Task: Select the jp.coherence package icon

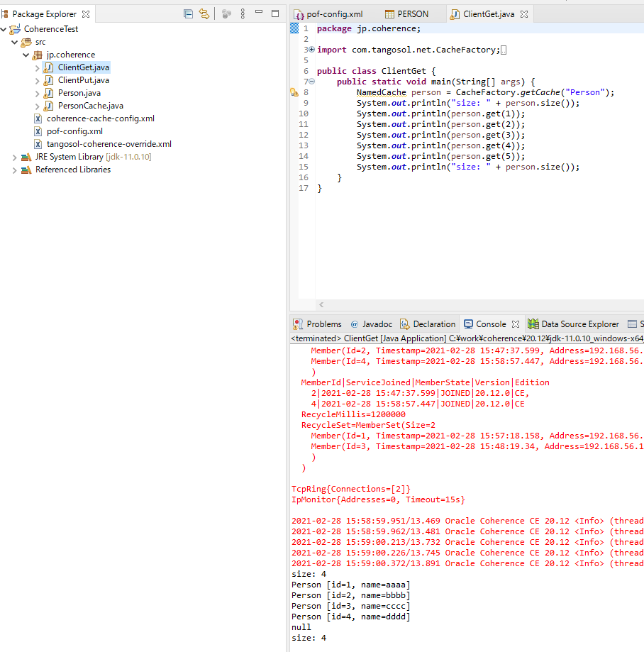Action: (38, 55)
